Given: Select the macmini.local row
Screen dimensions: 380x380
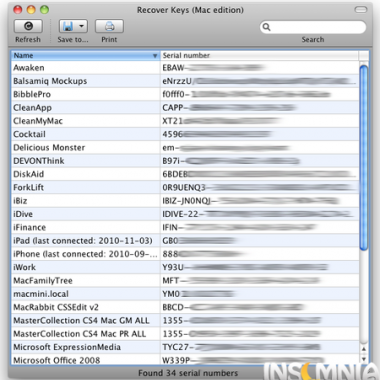Looking at the screenshot, I should tap(185, 294).
